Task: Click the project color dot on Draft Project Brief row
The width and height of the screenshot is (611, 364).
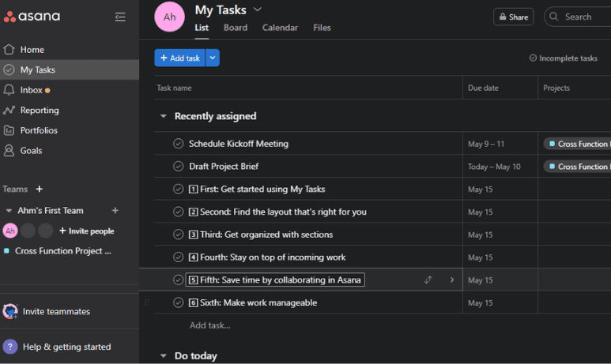Action: (x=552, y=167)
